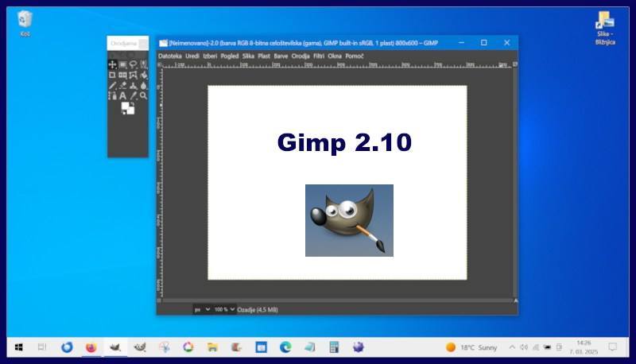Select the Free Select lasso tool
The height and width of the screenshot is (364, 636).
click(x=133, y=64)
